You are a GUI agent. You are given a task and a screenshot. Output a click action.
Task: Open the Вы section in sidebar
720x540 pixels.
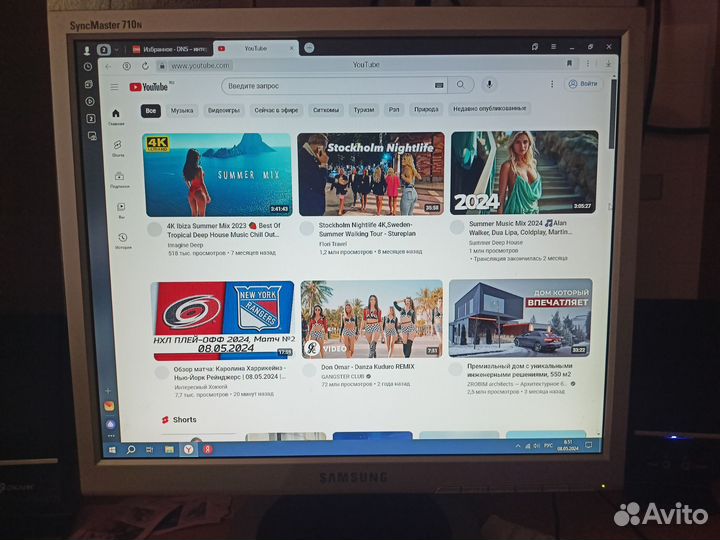point(121,210)
